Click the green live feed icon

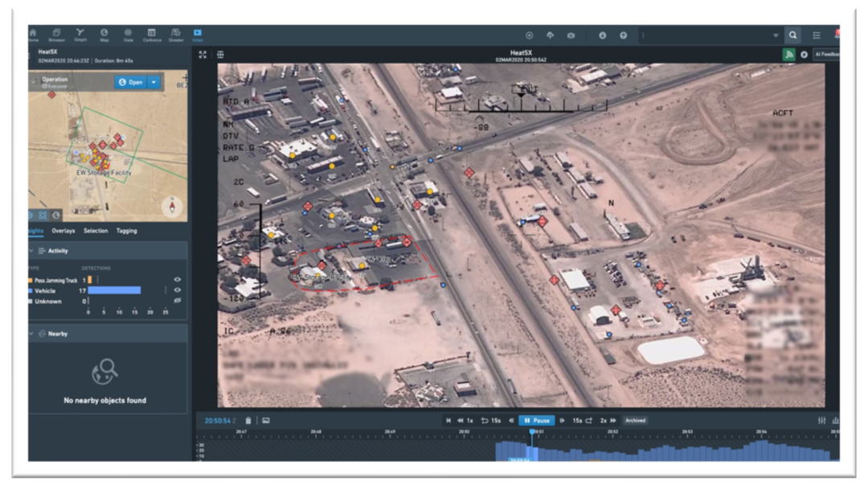(789, 54)
